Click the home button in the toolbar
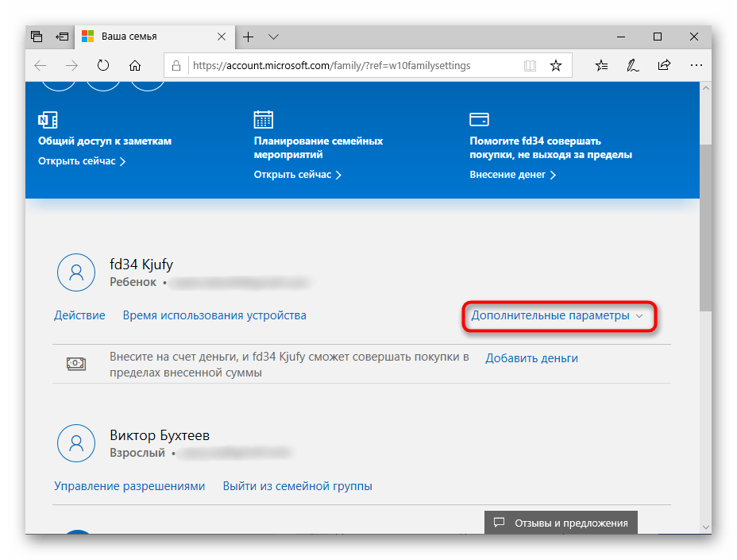The image size is (737, 560). pos(134,65)
